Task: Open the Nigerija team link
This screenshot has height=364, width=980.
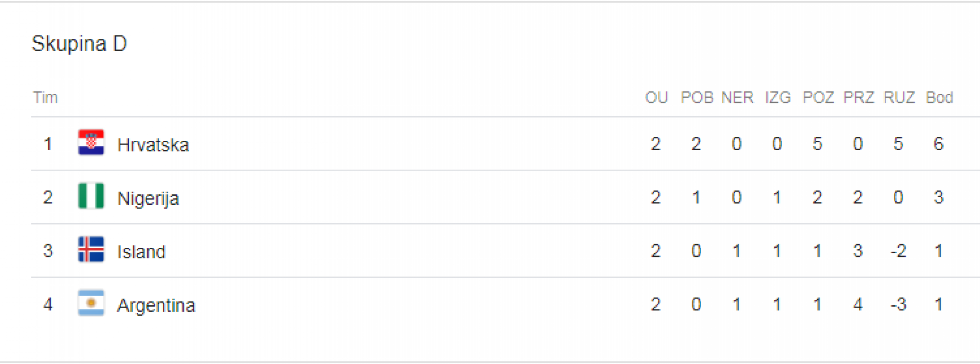Action: [x=148, y=198]
